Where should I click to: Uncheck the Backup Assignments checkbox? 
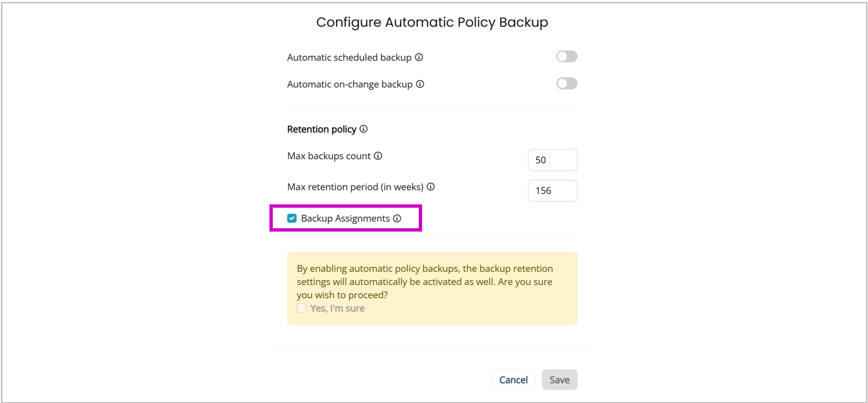tap(292, 218)
